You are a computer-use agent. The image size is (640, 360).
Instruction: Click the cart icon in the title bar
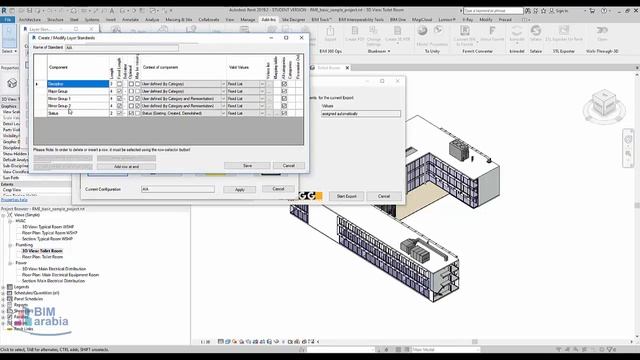pyautogui.click(x=592, y=11)
